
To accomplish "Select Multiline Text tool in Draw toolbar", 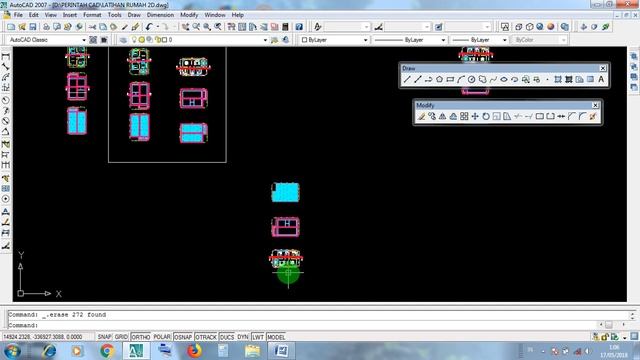I will [x=601, y=80].
